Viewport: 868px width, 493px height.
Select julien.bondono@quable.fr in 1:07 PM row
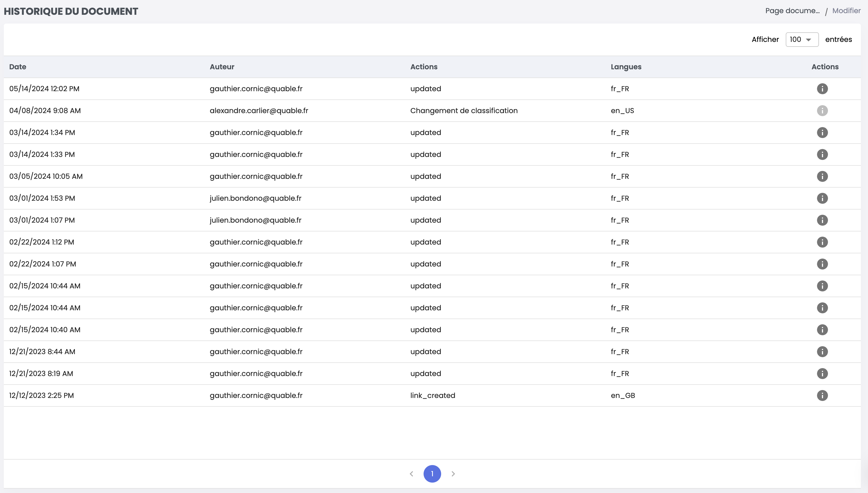(256, 220)
